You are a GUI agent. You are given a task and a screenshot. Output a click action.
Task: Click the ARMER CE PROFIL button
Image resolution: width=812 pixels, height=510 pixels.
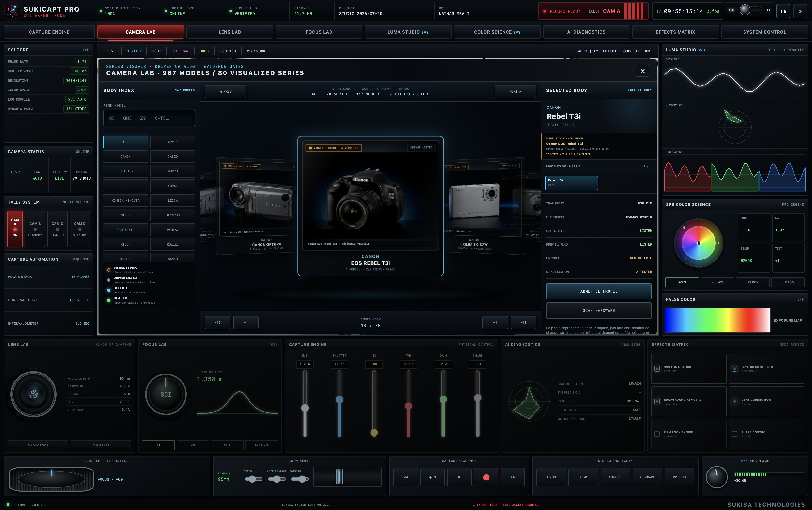click(599, 291)
